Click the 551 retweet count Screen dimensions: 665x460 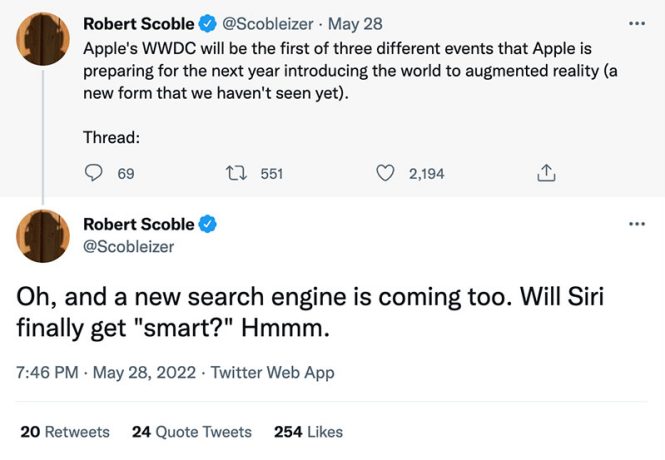pos(271,174)
